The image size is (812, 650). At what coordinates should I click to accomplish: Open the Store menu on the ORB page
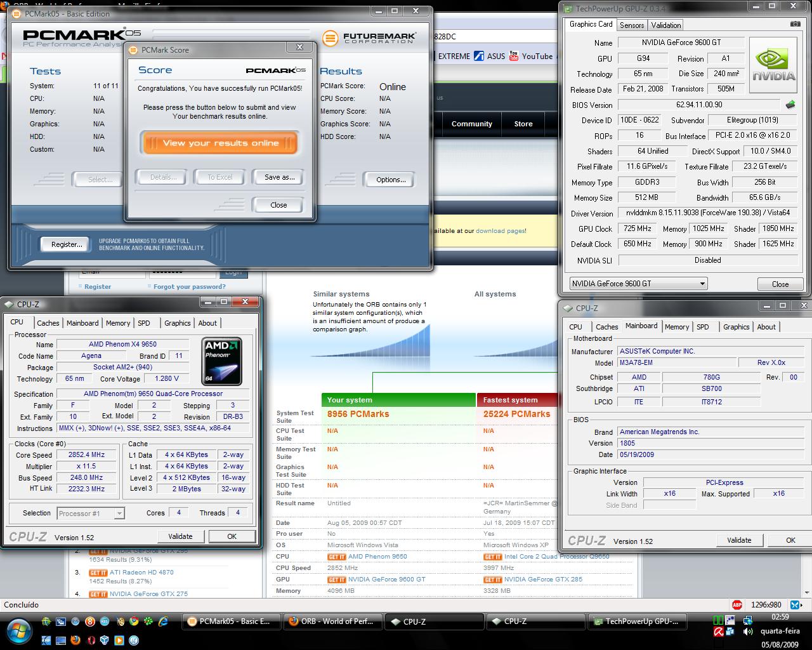[523, 124]
